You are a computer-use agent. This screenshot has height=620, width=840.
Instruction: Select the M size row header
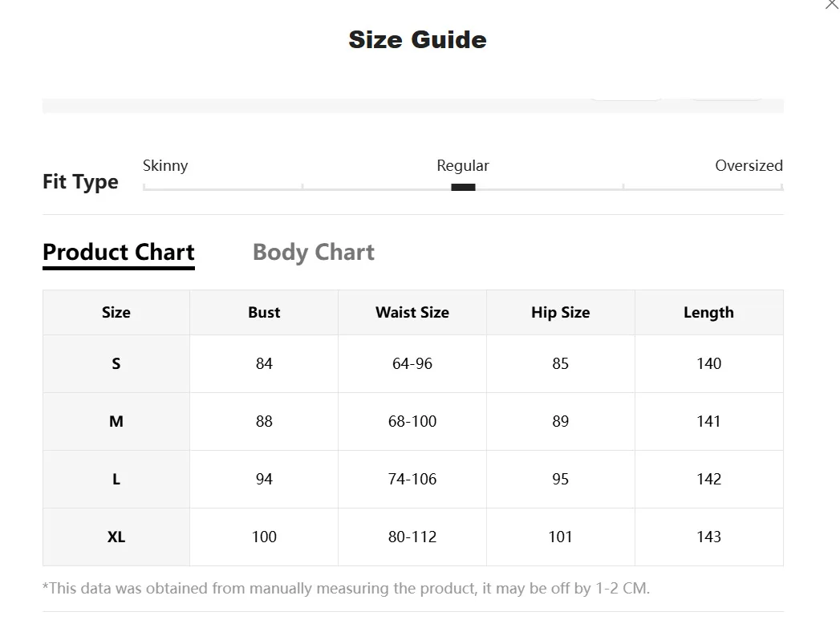[x=116, y=422]
